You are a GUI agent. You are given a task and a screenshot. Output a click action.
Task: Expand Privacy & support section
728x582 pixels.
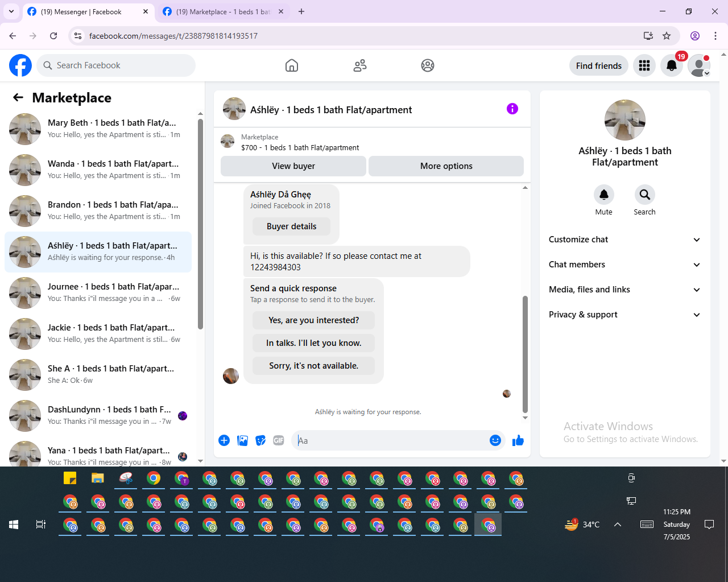coord(625,315)
